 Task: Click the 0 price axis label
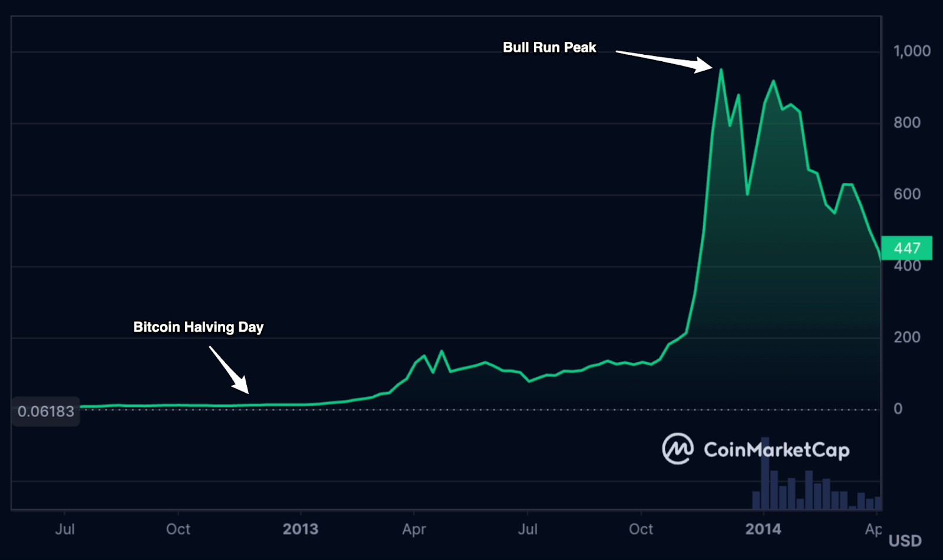[x=898, y=409]
